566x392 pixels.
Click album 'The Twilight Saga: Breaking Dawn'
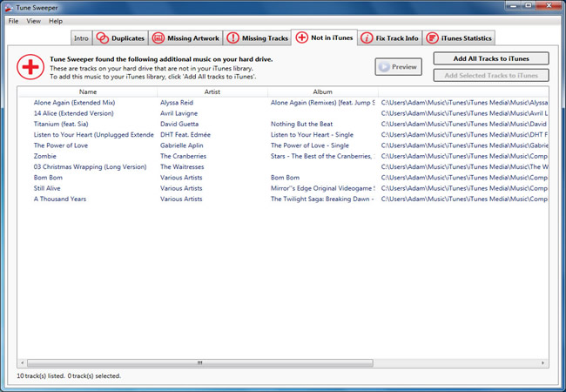point(322,199)
